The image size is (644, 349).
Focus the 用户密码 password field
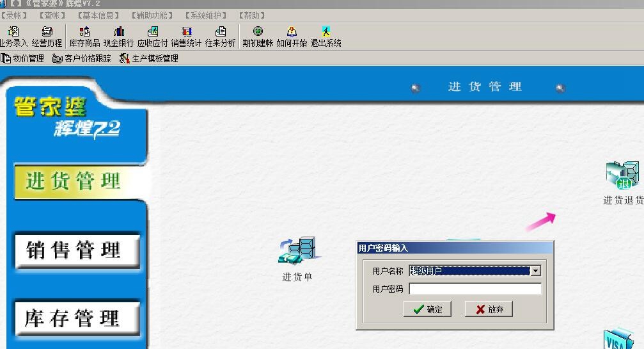(475, 289)
